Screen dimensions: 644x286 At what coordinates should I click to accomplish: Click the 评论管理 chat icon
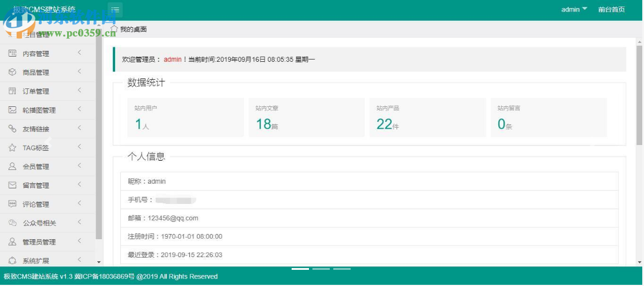pyautogui.click(x=12, y=204)
